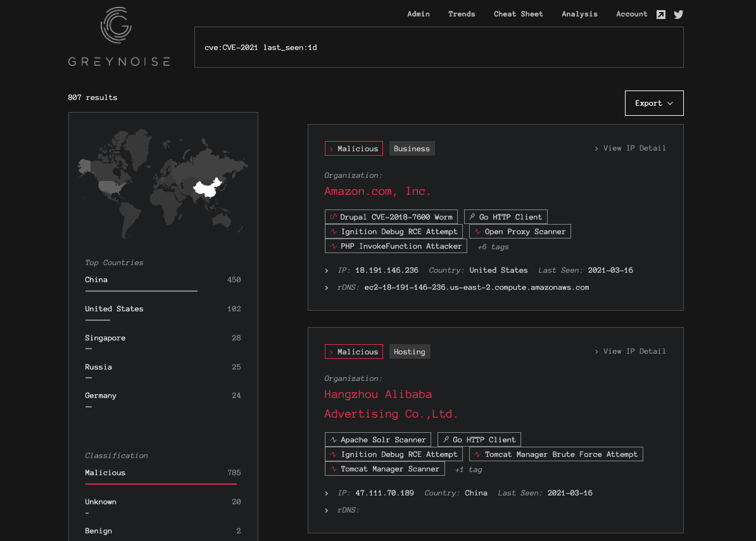This screenshot has width=756, height=541.
Task: Click the Hosting category badge
Action: tap(409, 352)
